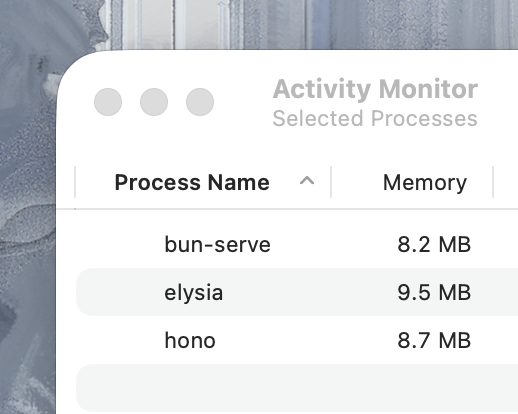The height and width of the screenshot is (414, 518).
Task: Minimize the Activity Monitor window
Action: pyautogui.click(x=154, y=102)
